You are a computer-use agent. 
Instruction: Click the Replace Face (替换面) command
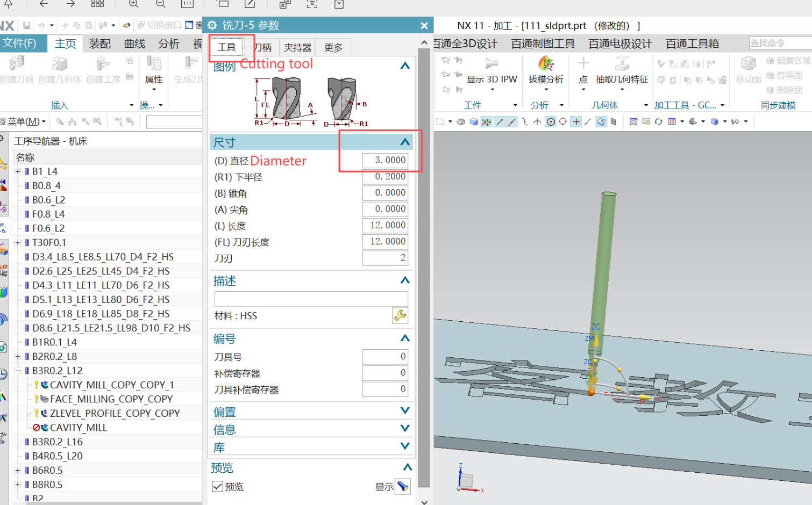pyautogui.click(x=785, y=75)
